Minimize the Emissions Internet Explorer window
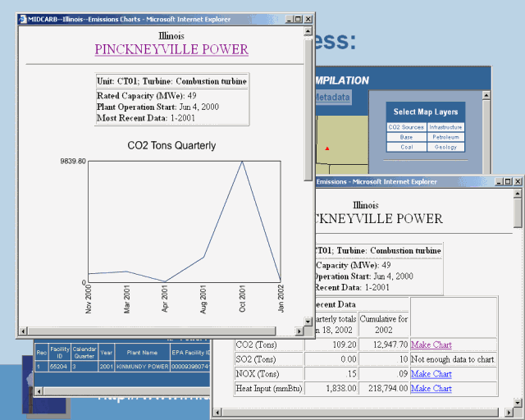This screenshot has width=525, height=420. (x=499, y=181)
